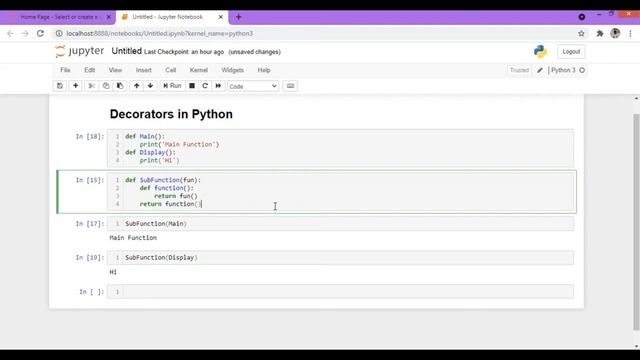Open the Cell menu
Screen dimensions: 640x360
[171, 70]
